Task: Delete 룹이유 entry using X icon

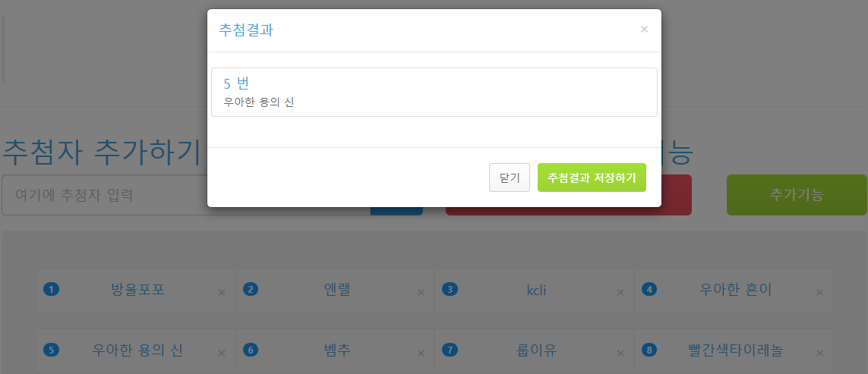Action: tap(620, 353)
